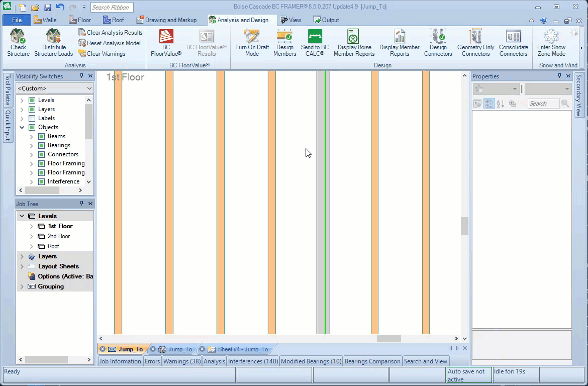Open the Quick Input side tab
This screenshot has width=588, height=386.
coord(8,126)
